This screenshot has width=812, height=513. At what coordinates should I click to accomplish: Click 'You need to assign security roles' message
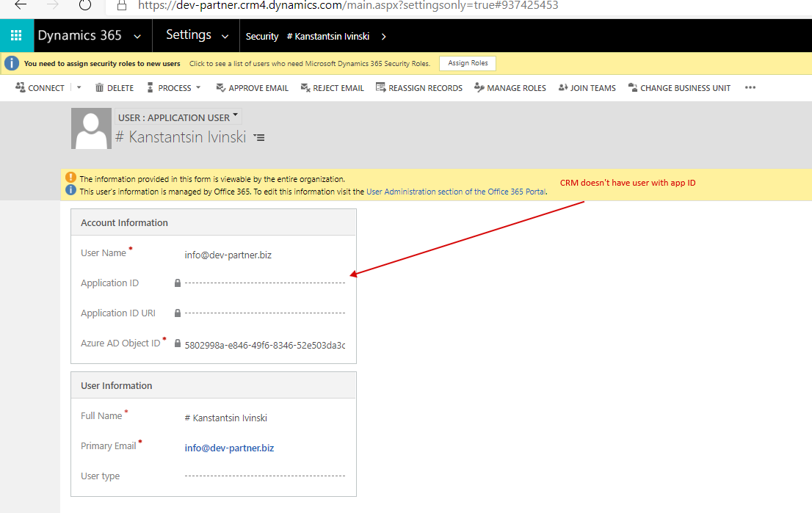(102, 64)
